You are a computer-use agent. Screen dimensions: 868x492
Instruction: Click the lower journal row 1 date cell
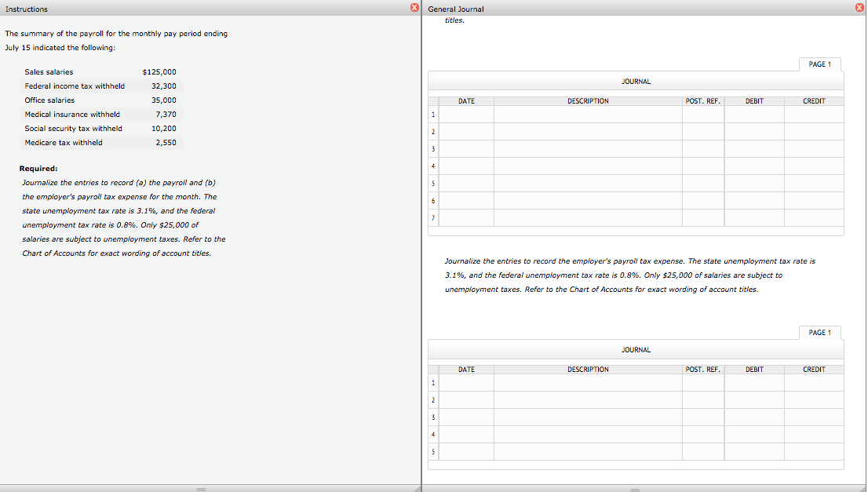(466, 383)
